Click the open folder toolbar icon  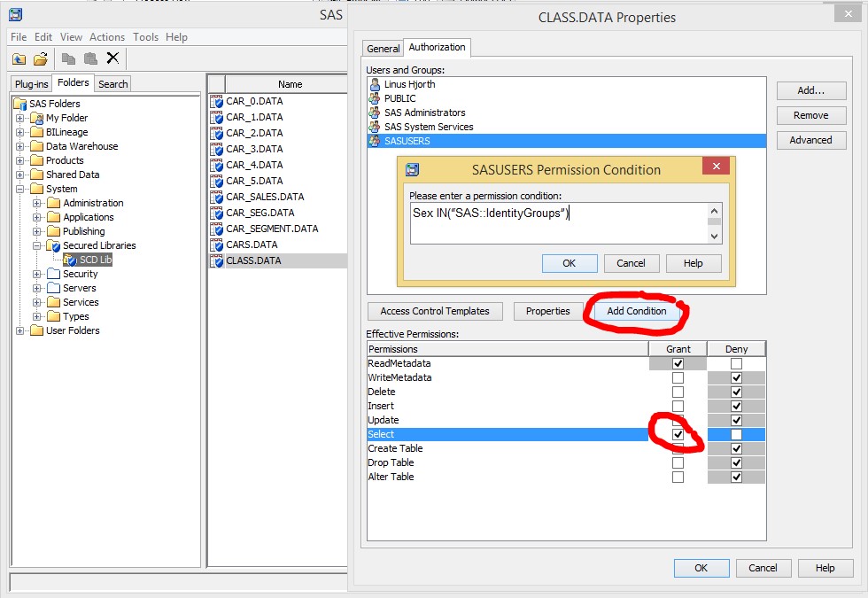pyautogui.click(x=41, y=58)
